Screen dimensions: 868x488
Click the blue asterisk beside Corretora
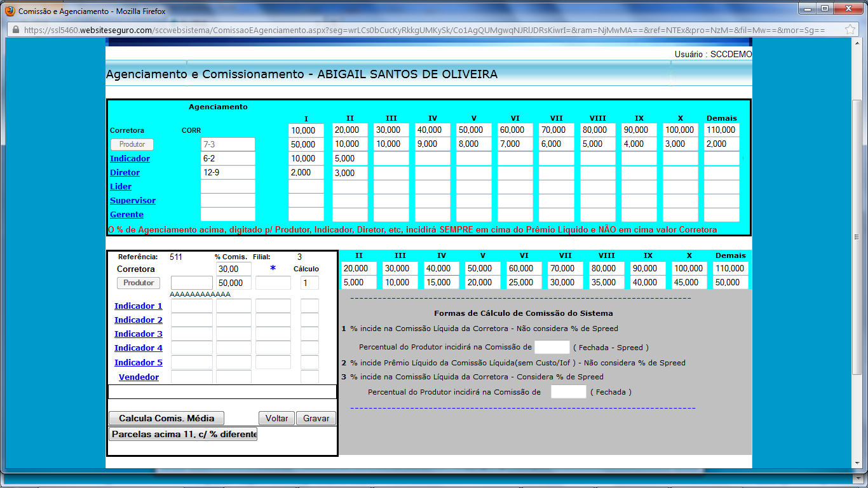coord(273,269)
